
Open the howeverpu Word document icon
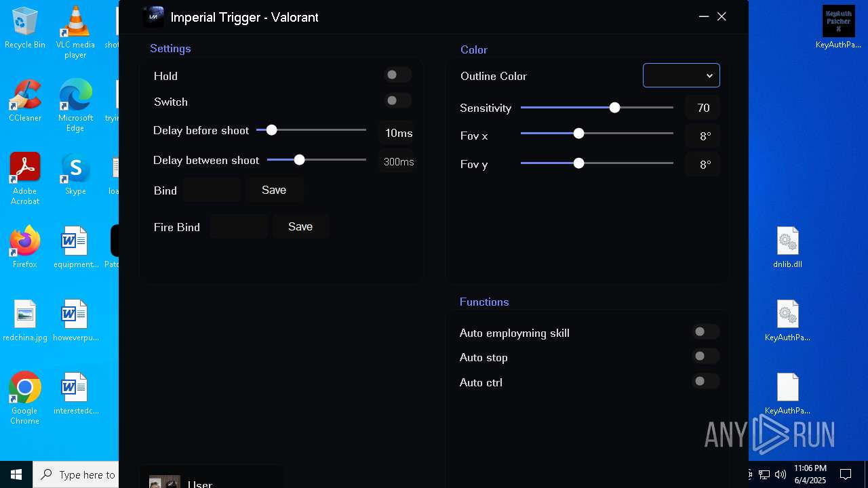pos(75,321)
